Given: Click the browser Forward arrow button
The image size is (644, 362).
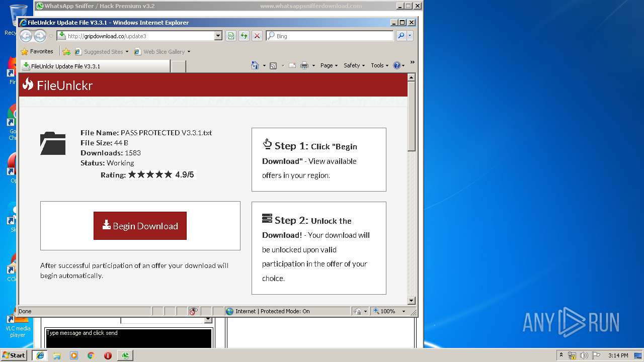Looking at the screenshot, I should tap(40, 36).
